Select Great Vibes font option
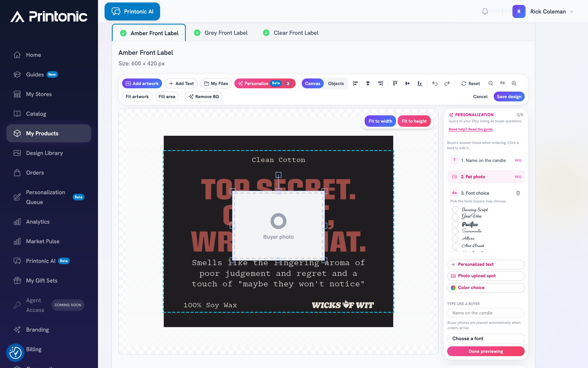 click(x=455, y=216)
